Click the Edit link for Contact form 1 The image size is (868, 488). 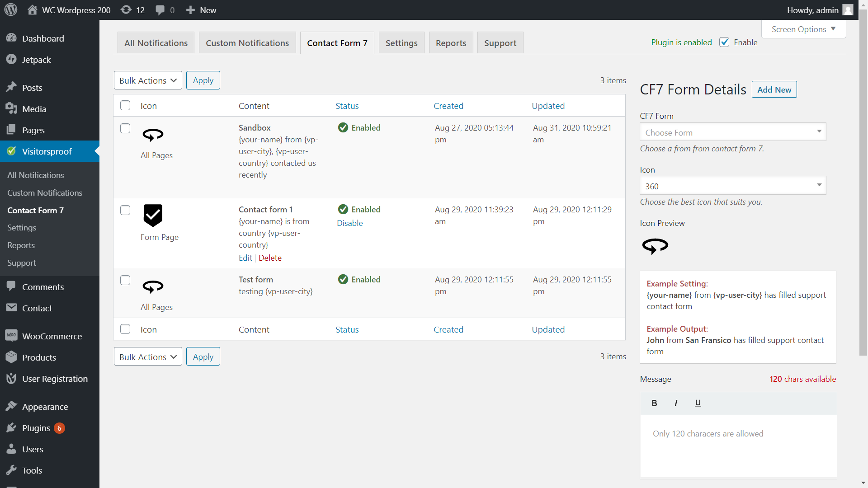point(245,258)
